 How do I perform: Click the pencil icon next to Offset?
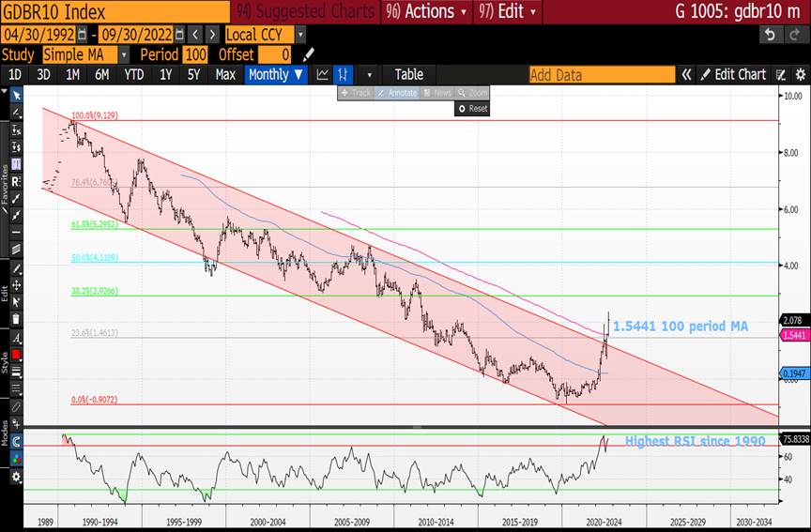click(310, 54)
